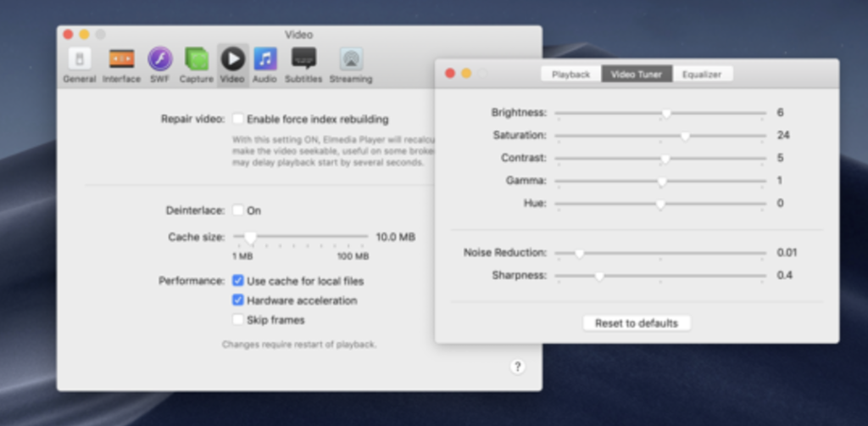Switch to the Equalizer tab
This screenshot has height=426, width=868.
[702, 74]
